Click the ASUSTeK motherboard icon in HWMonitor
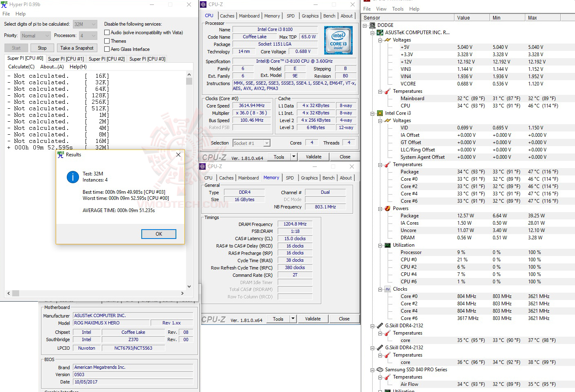Screen dimensions: 575x392 tap(380, 33)
